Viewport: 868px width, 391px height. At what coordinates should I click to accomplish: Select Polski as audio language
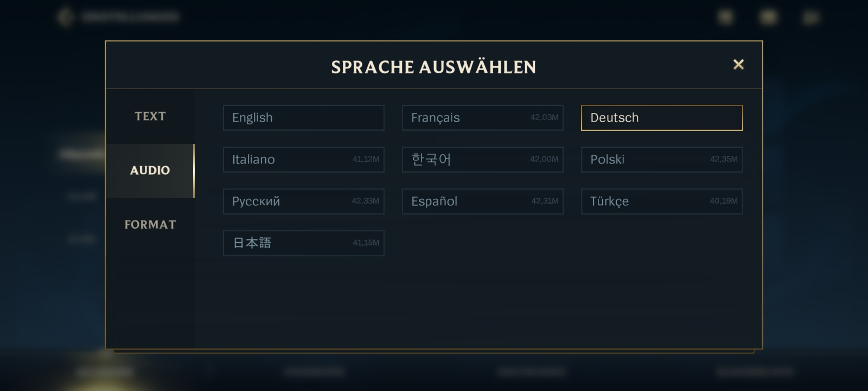(661, 160)
